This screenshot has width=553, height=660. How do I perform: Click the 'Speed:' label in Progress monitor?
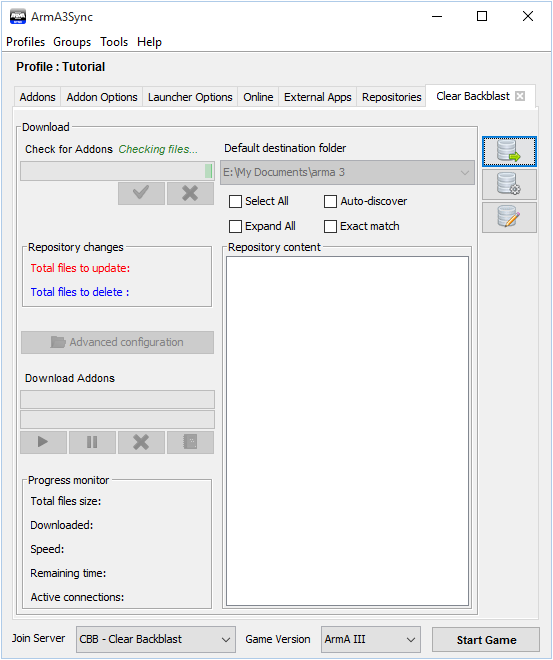pos(47,549)
